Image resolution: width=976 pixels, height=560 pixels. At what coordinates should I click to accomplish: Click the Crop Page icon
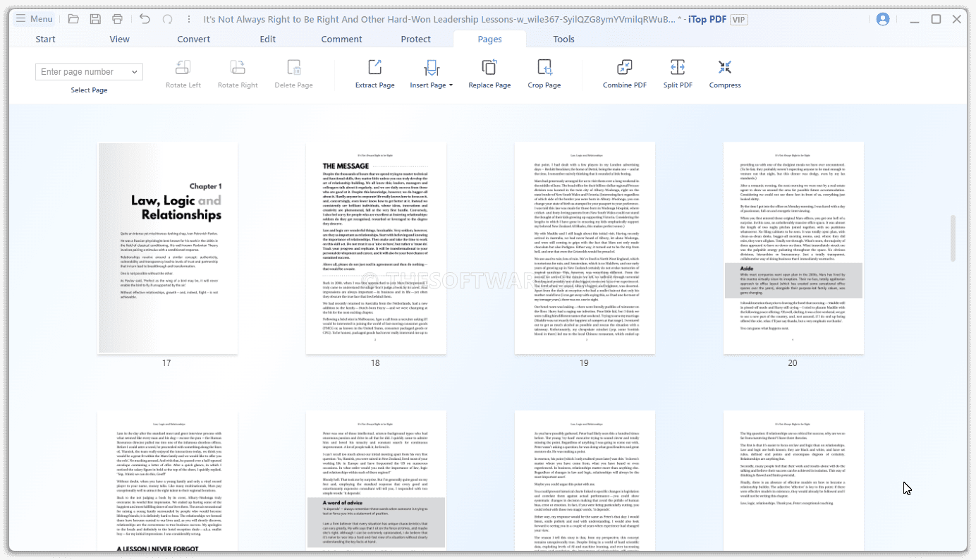tap(544, 68)
